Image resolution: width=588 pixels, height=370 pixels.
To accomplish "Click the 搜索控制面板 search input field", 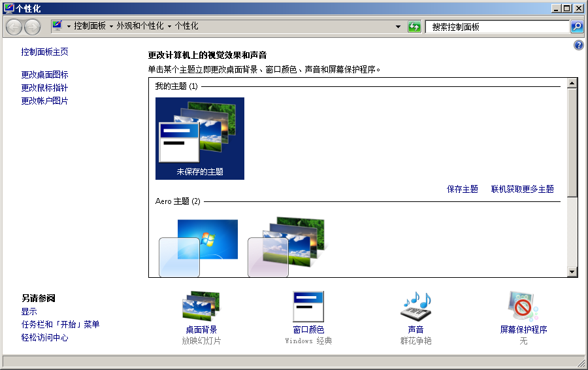I will [497, 27].
